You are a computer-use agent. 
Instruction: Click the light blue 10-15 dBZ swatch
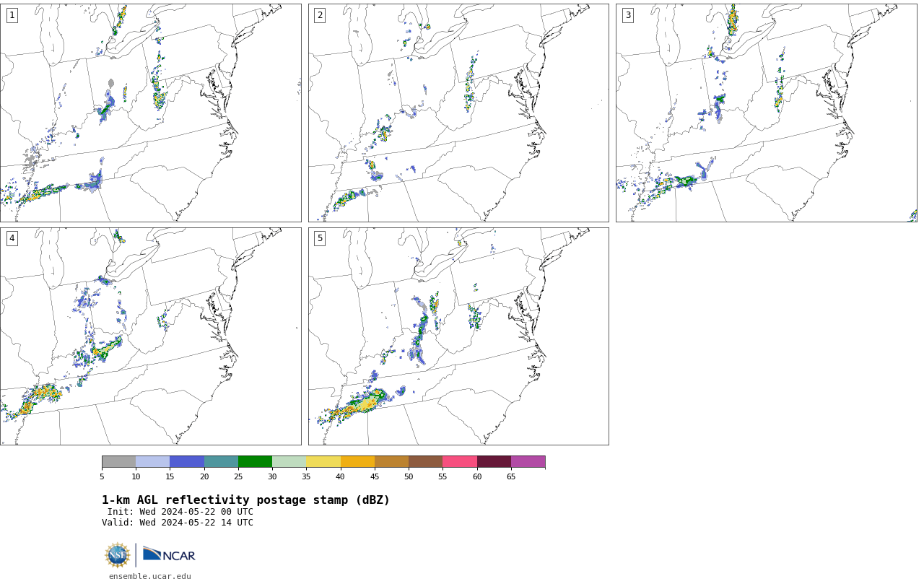[x=153, y=462]
